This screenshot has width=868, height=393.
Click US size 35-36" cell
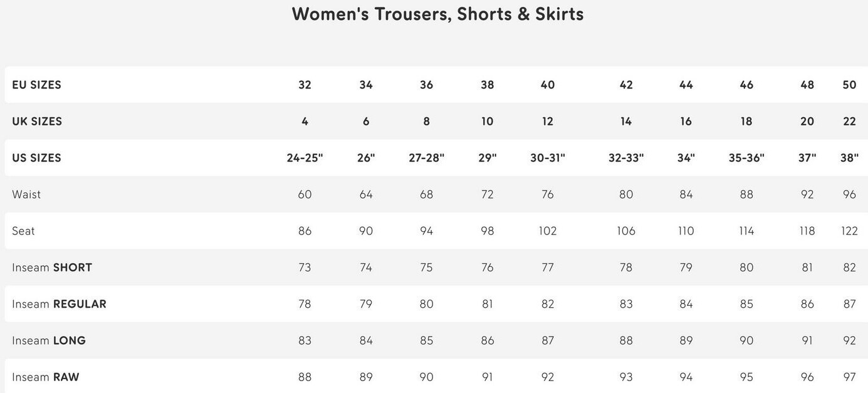(746, 157)
